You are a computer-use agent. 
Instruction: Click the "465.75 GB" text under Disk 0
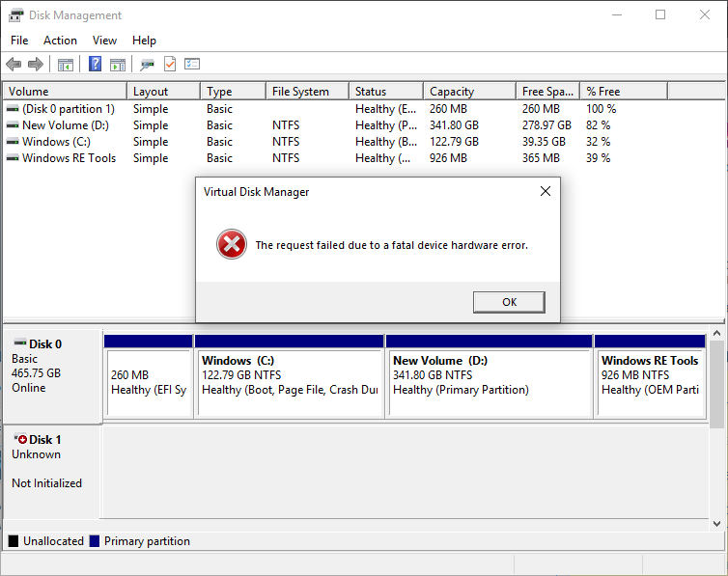tap(37, 373)
